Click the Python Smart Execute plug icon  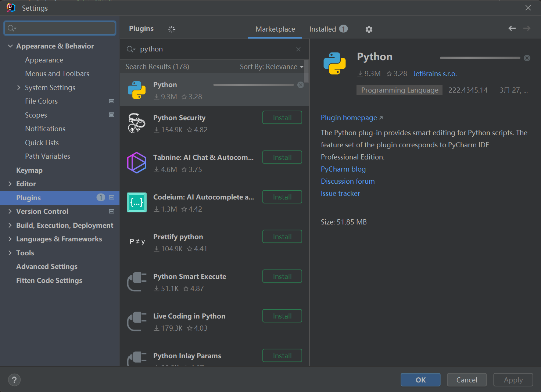click(137, 282)
